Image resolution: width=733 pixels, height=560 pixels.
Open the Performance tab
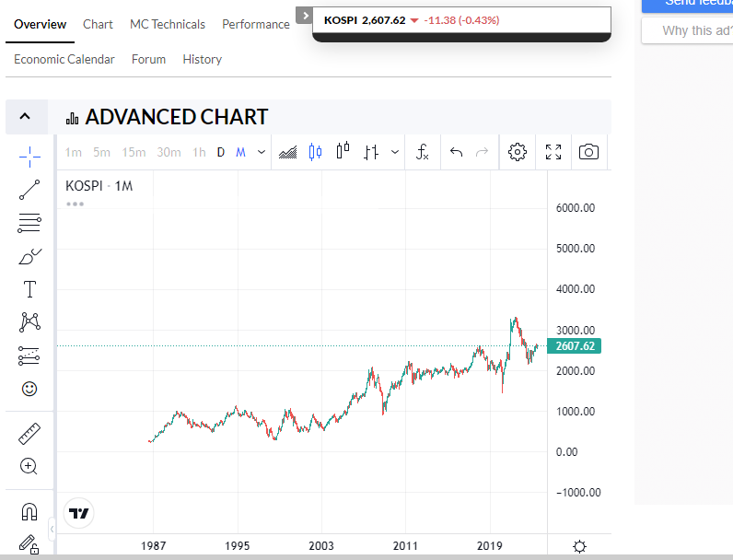[x=256, y=24]
